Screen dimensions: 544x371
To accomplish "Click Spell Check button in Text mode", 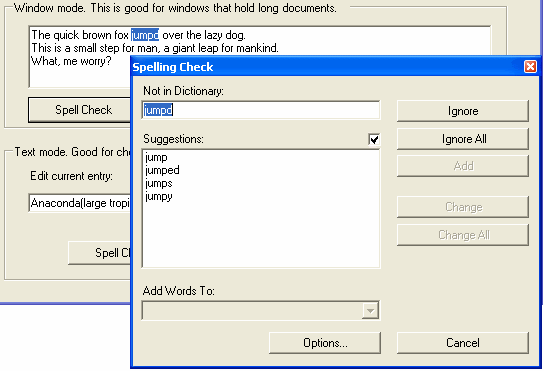I will tap(100, 253).
